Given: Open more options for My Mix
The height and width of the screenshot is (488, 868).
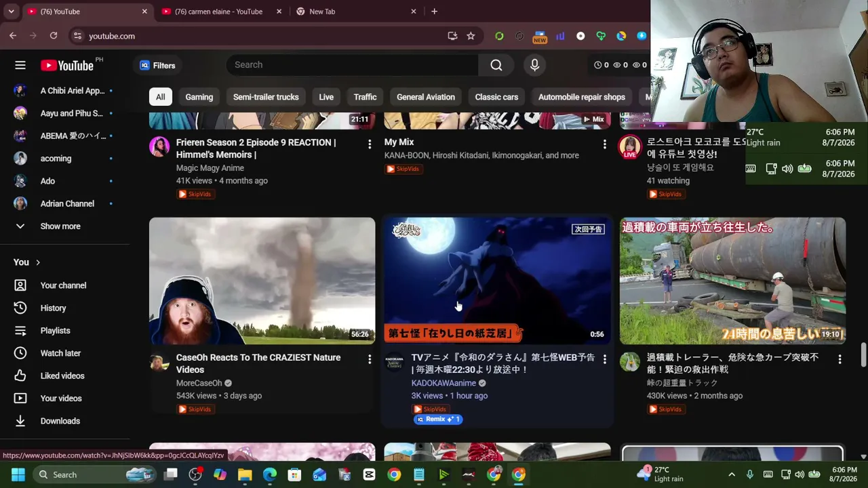Looking at the screenshot, I should click(x=604, y=144).
